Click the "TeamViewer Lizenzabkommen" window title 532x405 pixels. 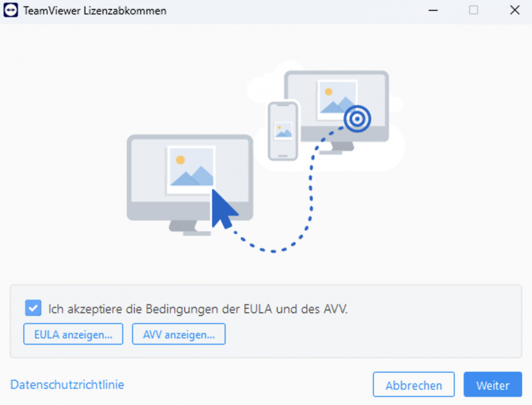(x=95, y=11)
